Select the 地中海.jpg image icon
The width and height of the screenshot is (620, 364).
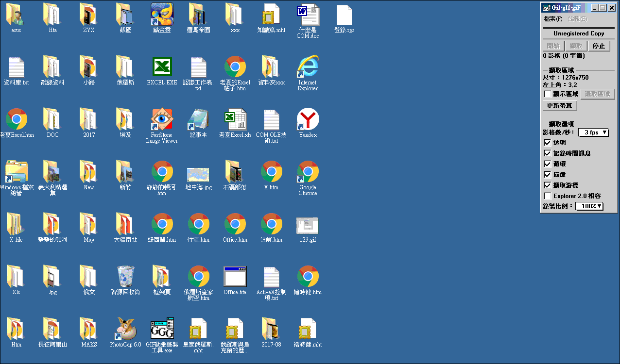click(x=198, y=175)
